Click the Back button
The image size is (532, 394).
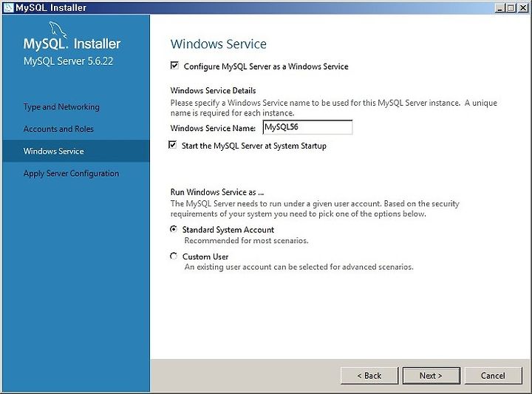tap(369, 376)
